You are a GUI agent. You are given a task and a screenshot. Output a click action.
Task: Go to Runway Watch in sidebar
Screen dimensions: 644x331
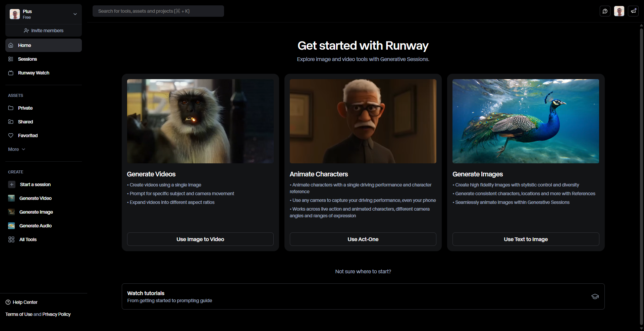point(34,73)
